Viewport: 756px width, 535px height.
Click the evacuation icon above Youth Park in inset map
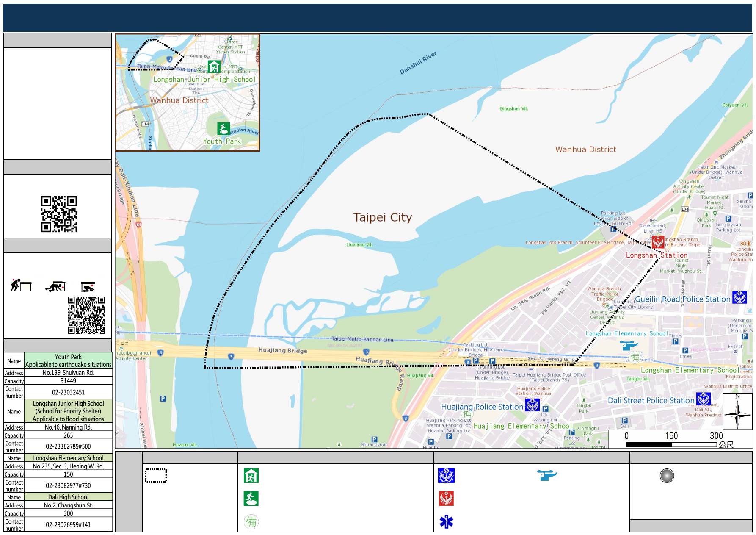pos(223,128)
